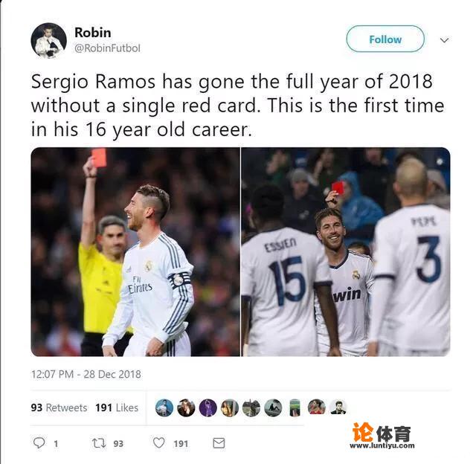The image size is (476, 464).
Task: Follow the RobinFutbol account
Action: click(385, 39)
